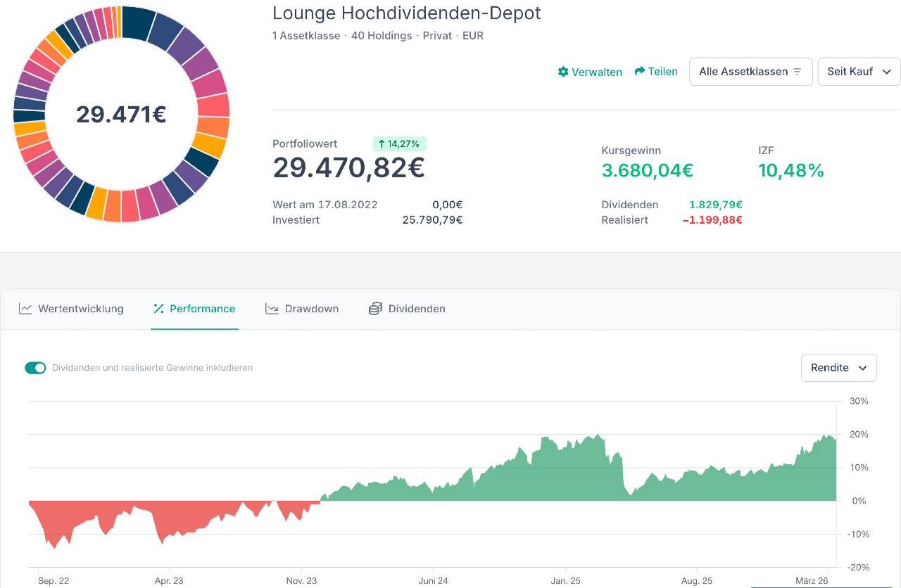Click the Teilen link to share the portfolio
Screen dimensions: 901x588
[662, 71]
